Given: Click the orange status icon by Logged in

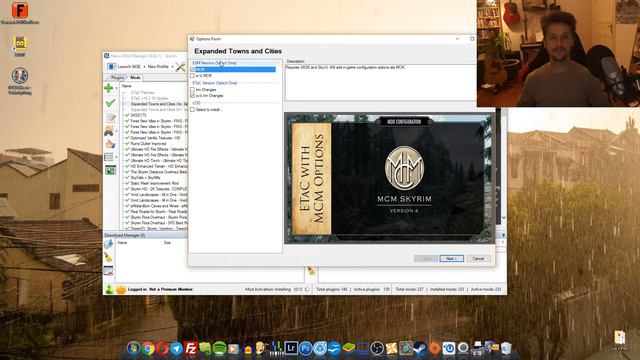Looking at the screenshot, I should [x=121, y=289].
